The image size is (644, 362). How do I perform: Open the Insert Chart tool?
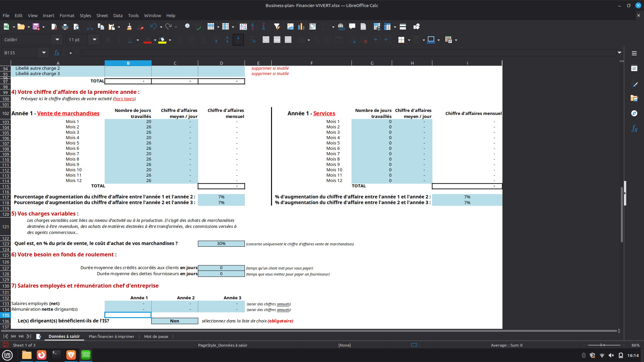[301, 26]
